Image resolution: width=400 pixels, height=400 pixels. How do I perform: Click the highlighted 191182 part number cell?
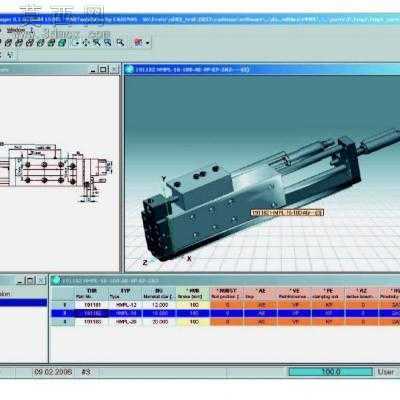point(91,313)
